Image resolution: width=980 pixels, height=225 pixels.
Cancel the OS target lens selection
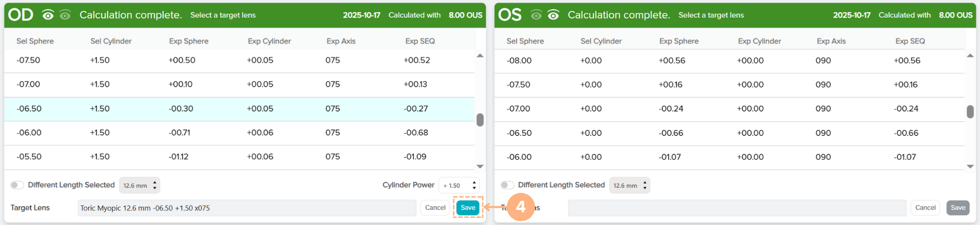pos(925,208)
